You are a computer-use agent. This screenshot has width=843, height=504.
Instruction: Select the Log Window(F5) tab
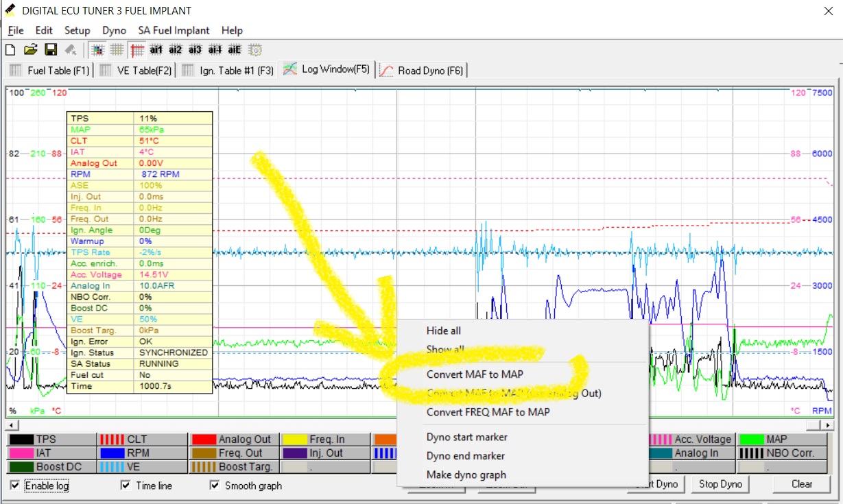pyautogui.click(x=326, y=69)
